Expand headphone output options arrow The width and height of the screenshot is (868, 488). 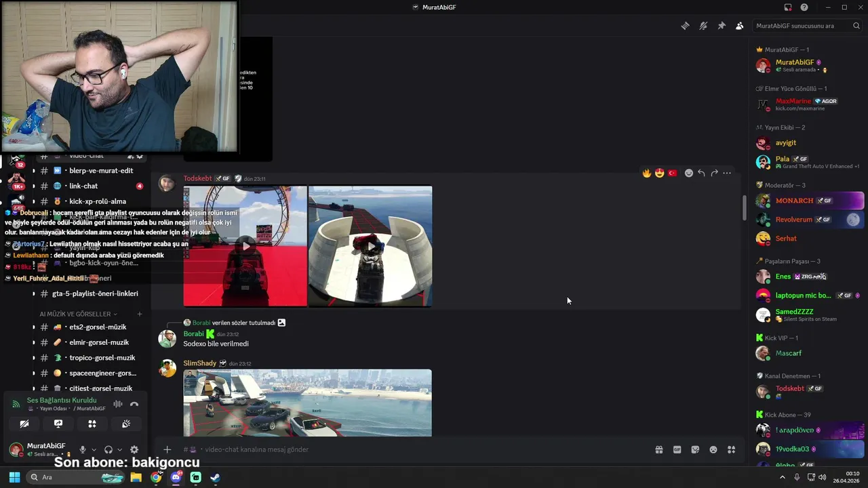[x=119, y=449]
